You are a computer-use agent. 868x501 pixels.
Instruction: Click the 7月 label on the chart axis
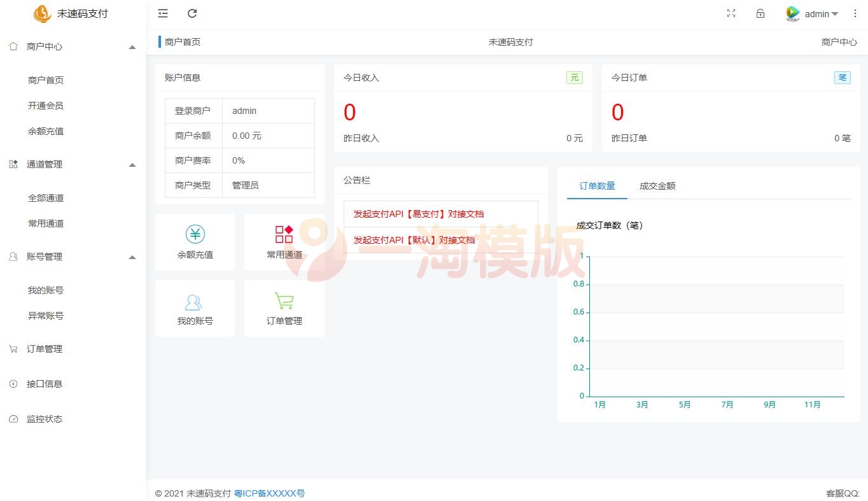pyautogui.click(x=727, y=405)
